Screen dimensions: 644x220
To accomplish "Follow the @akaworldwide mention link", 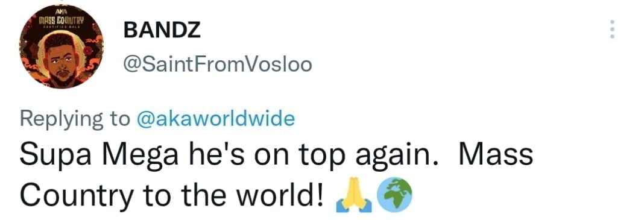I will [x=215, y=119].
